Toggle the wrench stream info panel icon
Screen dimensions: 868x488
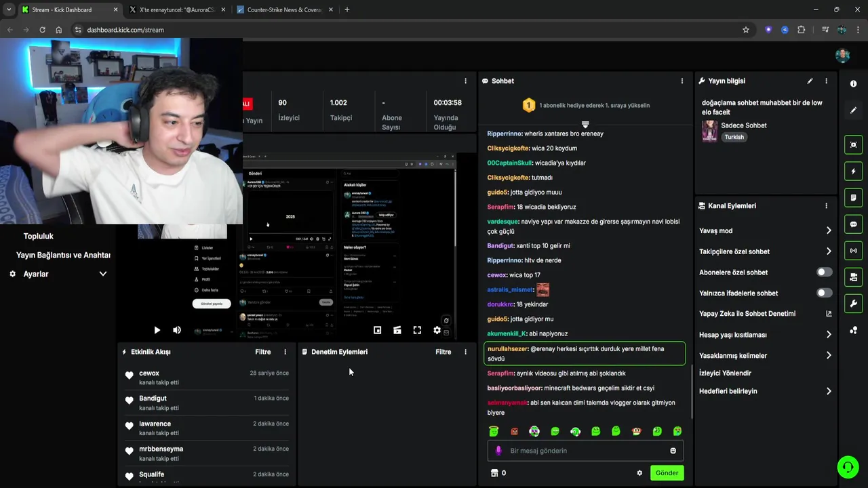coord(853,304)
